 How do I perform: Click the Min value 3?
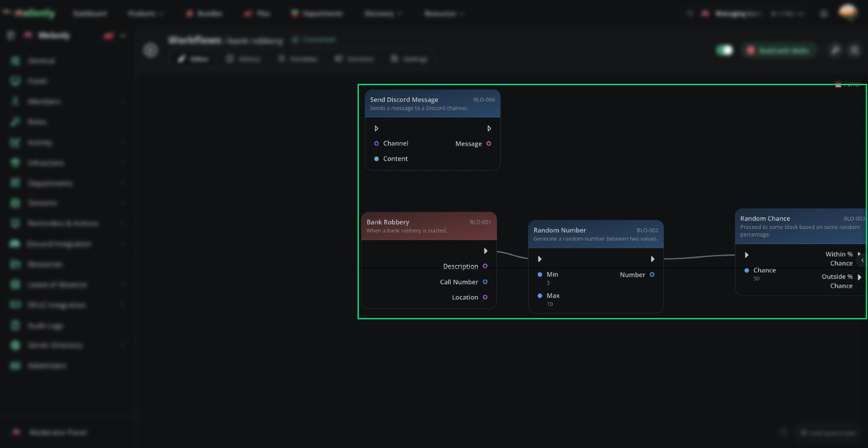pyautogui.click(x=548, y=283)
